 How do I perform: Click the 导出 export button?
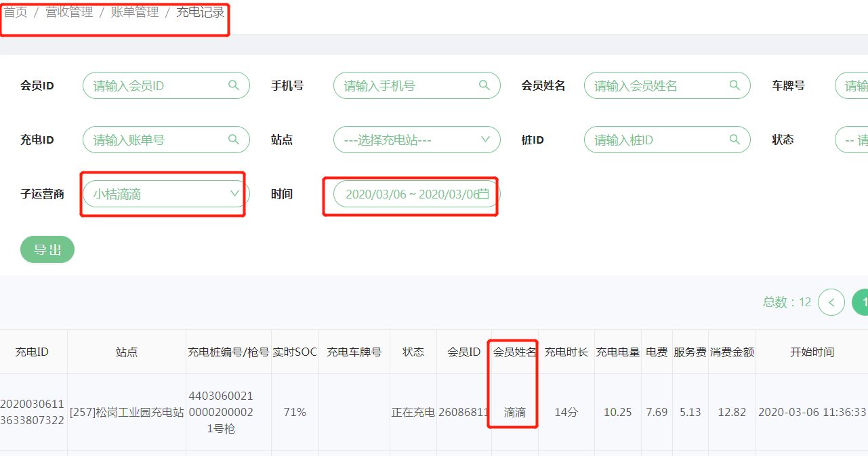[x=47, y=249]
